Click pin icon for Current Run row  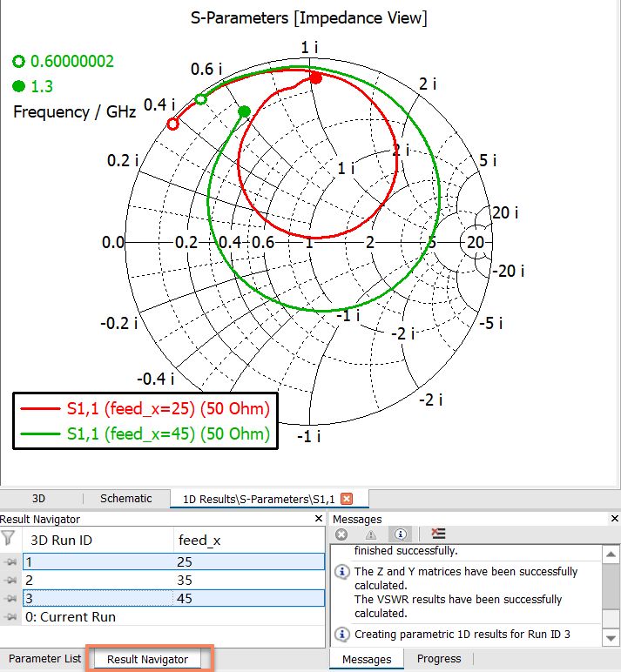pyautogui.click(x=11, y=617)
